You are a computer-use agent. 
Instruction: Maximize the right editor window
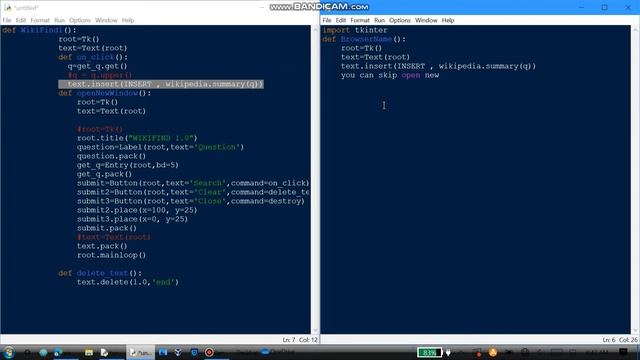tap(604, 7)
